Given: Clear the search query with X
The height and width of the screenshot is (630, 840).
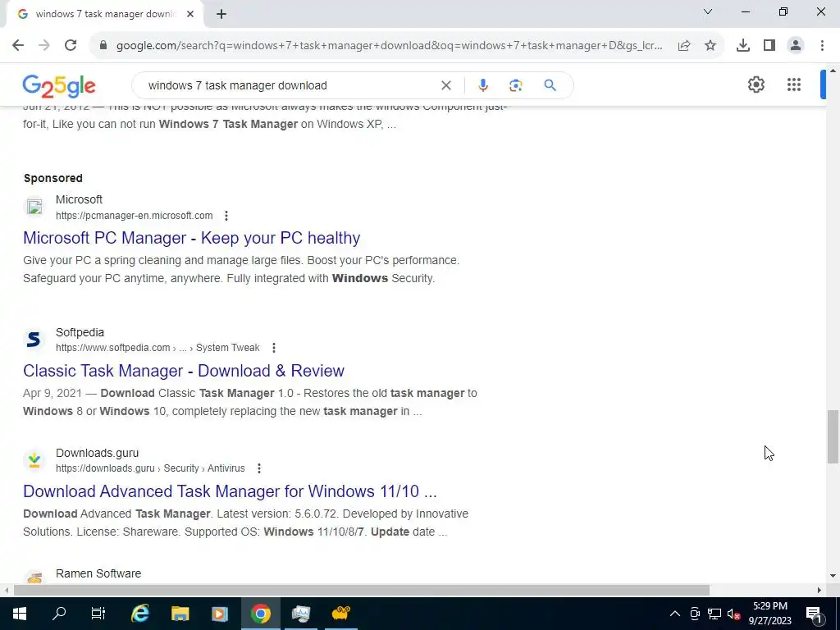Looking at the screenshot, I should tap(445, 85).
